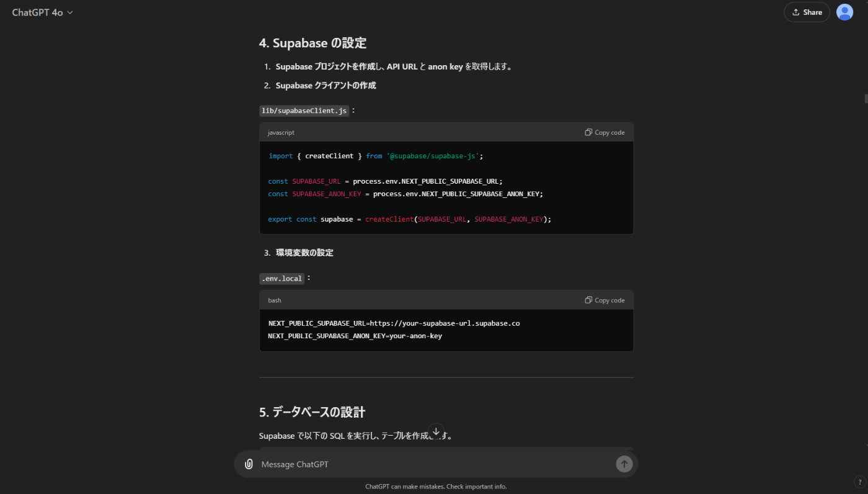
Task: Click the lib/supabaseClient.js inline code label
Action: click(x=304, y=110)
